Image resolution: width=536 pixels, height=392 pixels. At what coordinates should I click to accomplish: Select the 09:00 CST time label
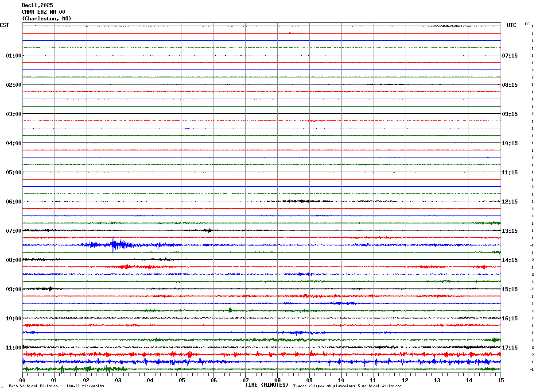[13, 289]
